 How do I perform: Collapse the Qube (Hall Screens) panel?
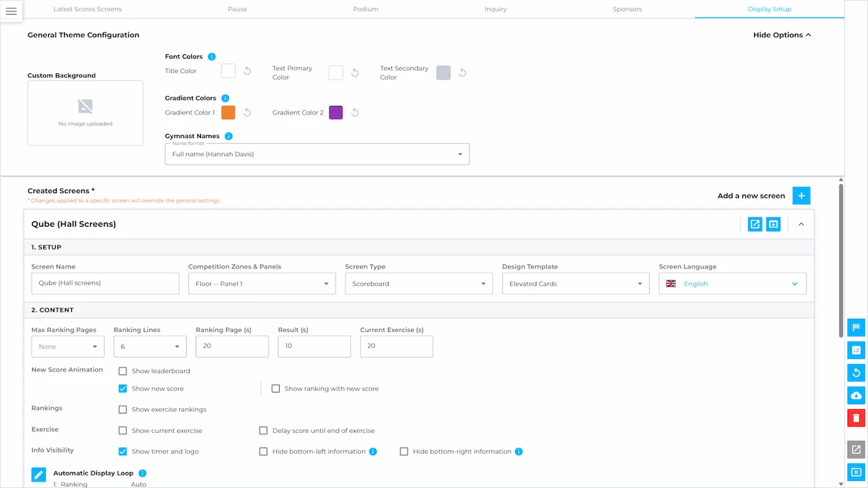pos(801,224)
